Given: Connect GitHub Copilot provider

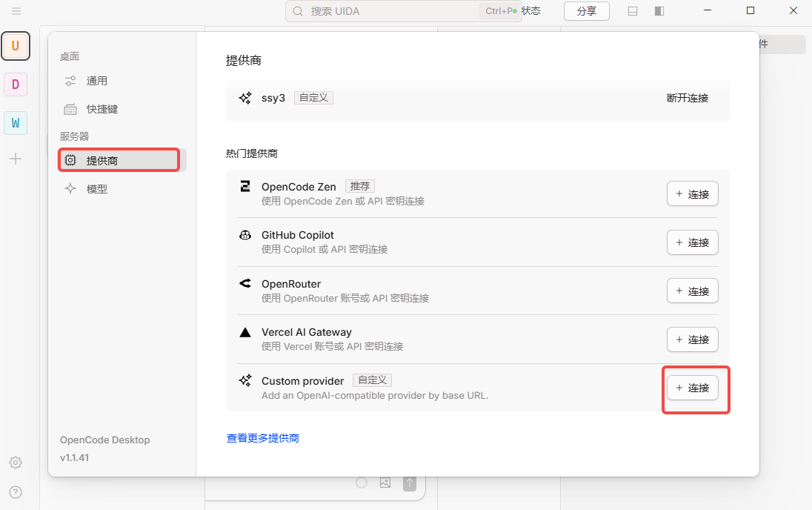Looking at the screenshot, I should tap(693, 242).
